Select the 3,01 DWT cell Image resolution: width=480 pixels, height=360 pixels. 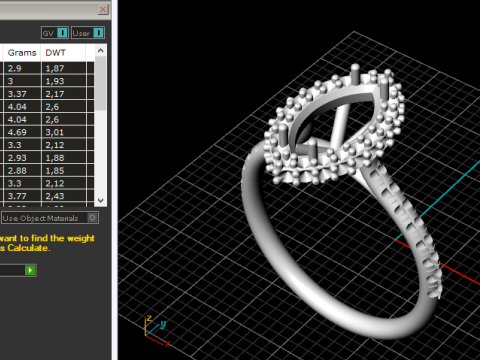(64, 132)
